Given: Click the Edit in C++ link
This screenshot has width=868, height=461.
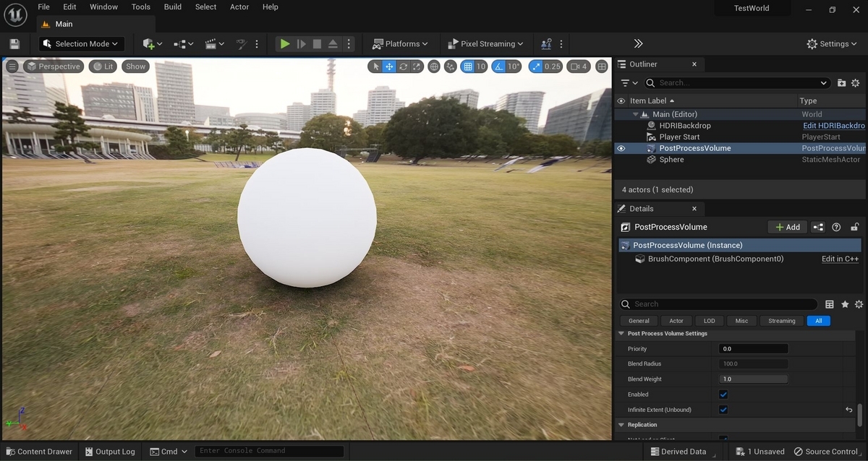Looking at the screenshot, I should 840,259.
